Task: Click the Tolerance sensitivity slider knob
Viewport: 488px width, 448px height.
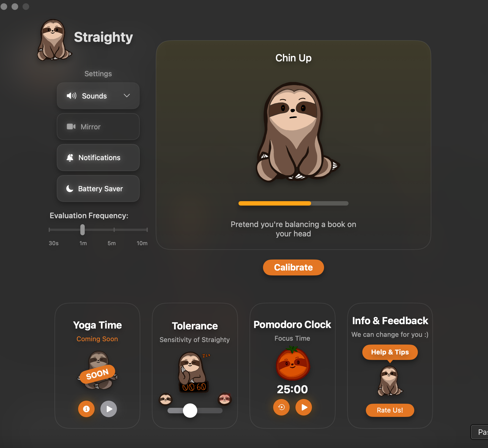Action: [190, 411]
